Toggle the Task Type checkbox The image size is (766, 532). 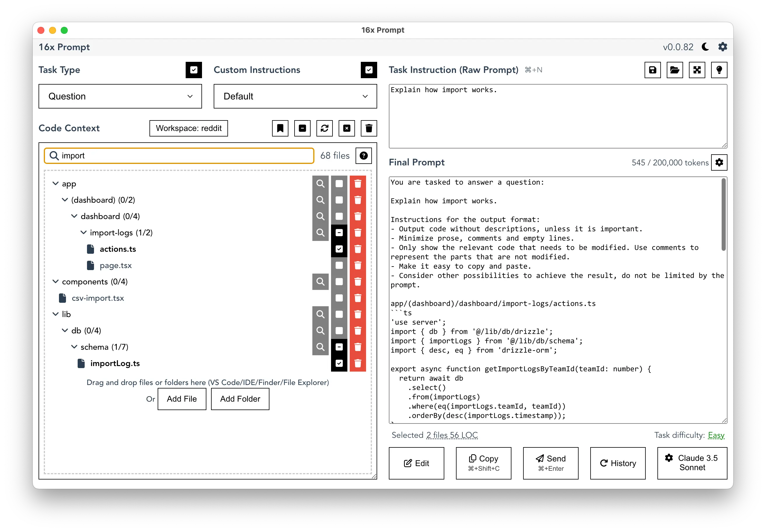[x=193, y=70]
